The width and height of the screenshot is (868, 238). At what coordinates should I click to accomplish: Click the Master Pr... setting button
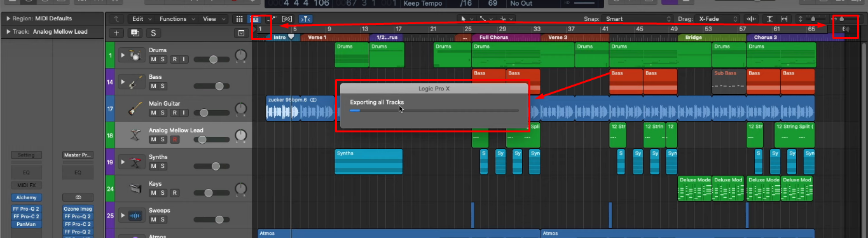(x=78, y=155)
